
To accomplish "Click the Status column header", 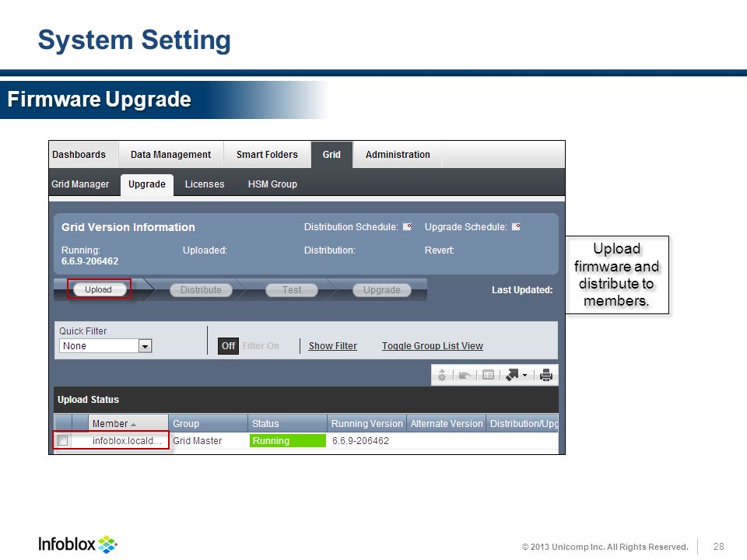I will coord(287,423).
